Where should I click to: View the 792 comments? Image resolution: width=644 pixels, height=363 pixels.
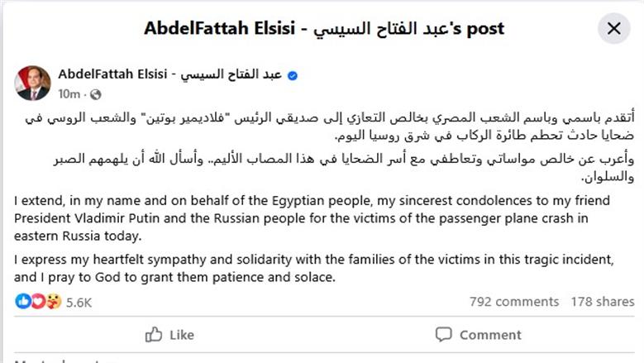514,302
